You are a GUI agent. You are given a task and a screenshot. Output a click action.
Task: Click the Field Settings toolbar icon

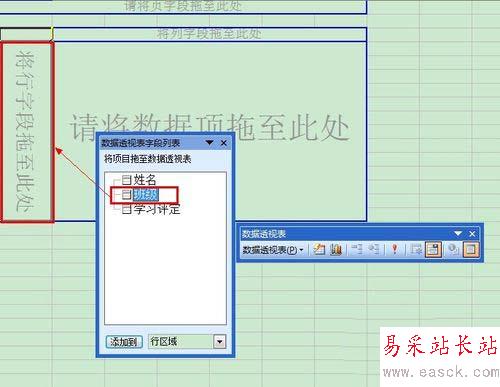(x=453, y=249)
